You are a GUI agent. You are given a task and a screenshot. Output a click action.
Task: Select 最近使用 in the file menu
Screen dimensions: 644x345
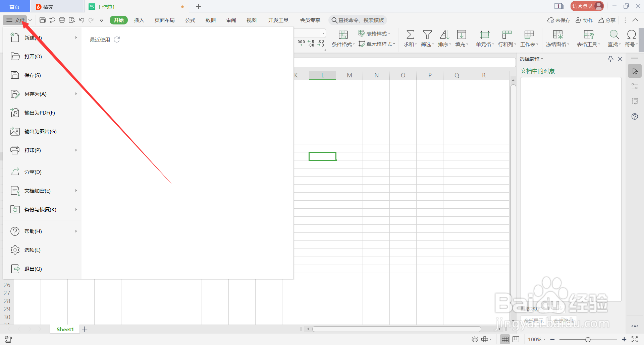click(99, 39)
